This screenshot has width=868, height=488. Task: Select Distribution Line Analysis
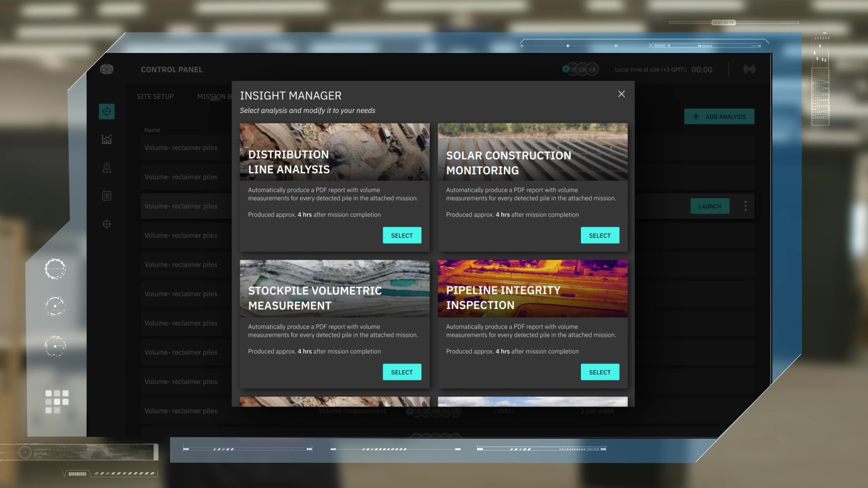(x=401, y=235)
